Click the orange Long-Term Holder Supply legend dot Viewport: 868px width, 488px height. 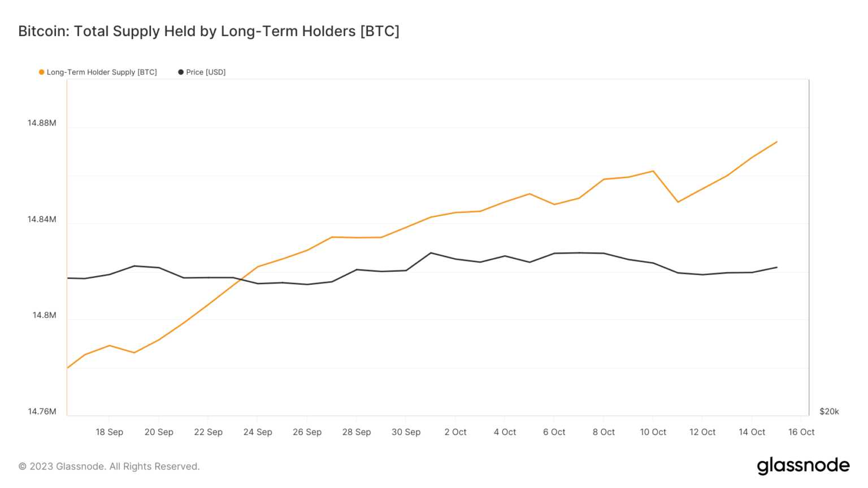(x=41, y=72)
